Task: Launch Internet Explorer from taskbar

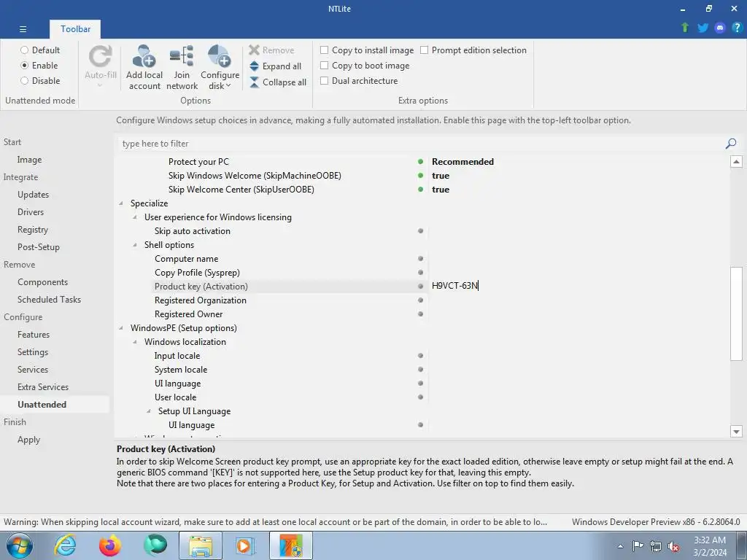Action: [65, 545]
